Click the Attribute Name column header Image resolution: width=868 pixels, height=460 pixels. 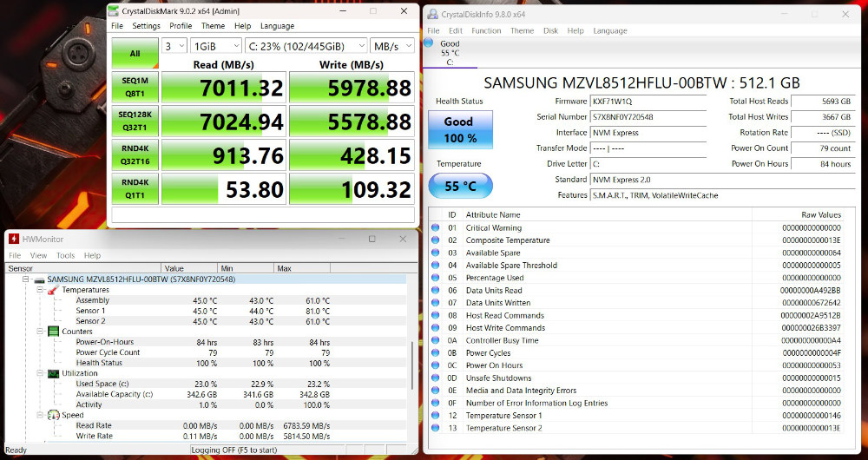coord(608,214)
